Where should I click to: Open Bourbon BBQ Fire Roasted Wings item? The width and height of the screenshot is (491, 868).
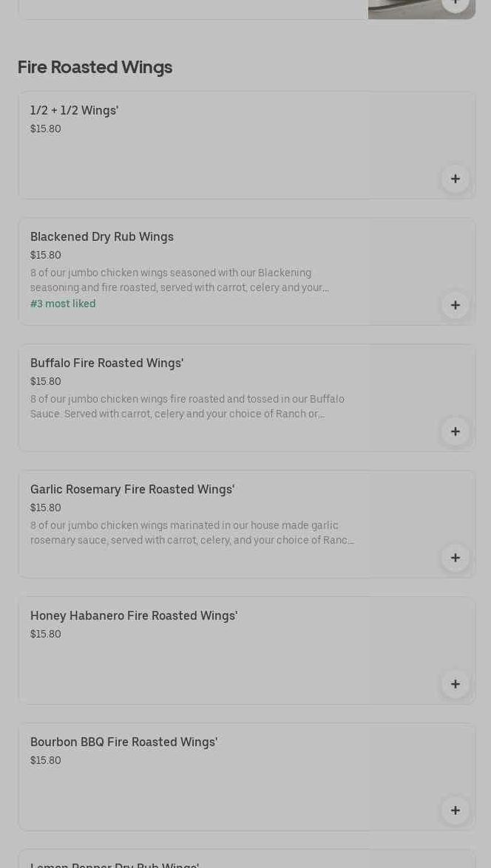[x=123, y=742]
